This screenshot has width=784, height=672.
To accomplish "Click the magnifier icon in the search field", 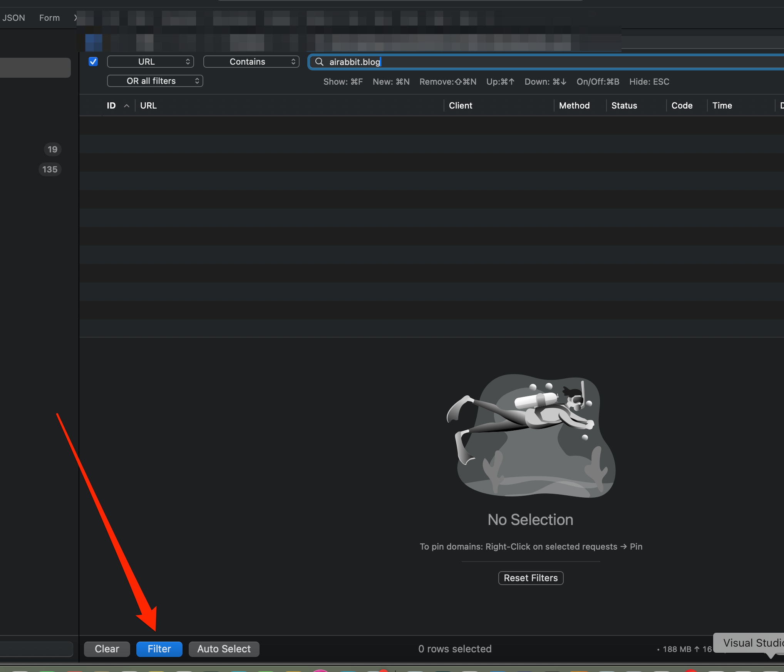I will (x=319, y=62).
